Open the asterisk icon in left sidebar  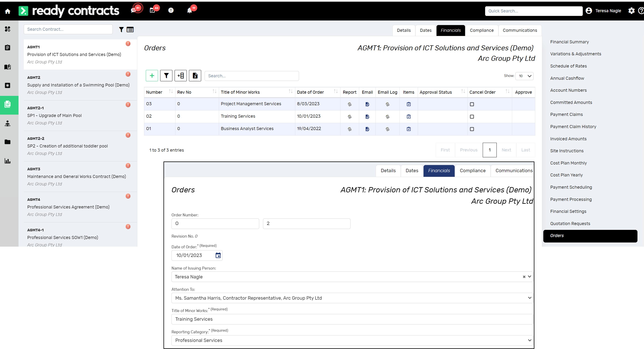click(8, 85)
